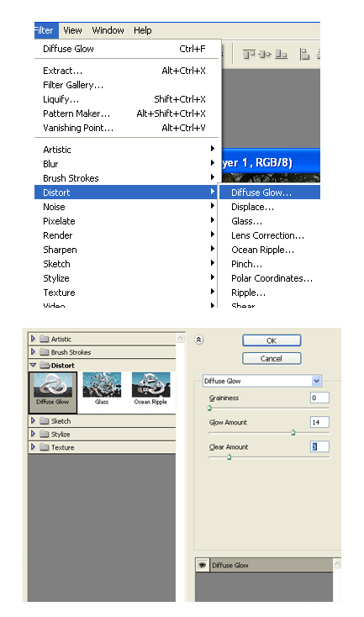Click the Graininess slider handle
364x617 pixels.
[210, 408]
